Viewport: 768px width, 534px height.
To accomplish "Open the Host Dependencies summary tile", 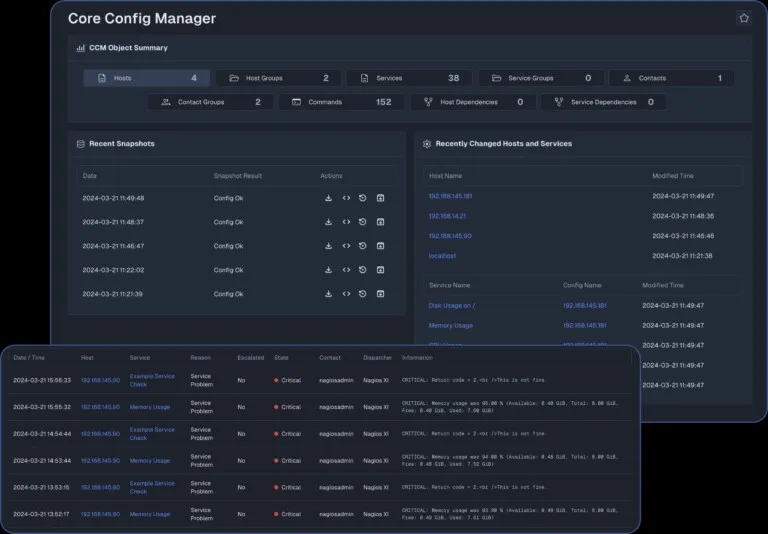I will coord(473,102).
